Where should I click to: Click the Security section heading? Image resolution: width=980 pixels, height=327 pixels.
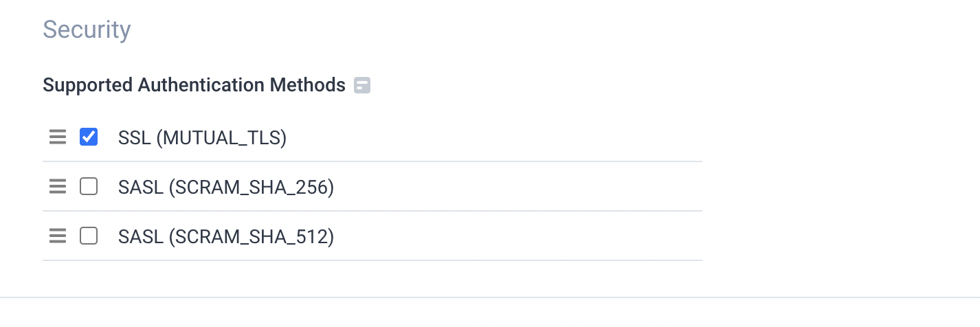click(87, 30)
